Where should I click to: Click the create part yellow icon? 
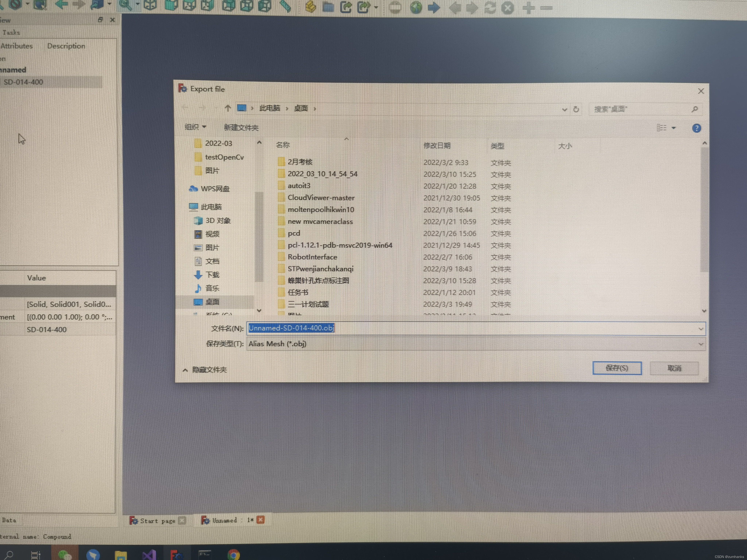[x=310, y=6]
